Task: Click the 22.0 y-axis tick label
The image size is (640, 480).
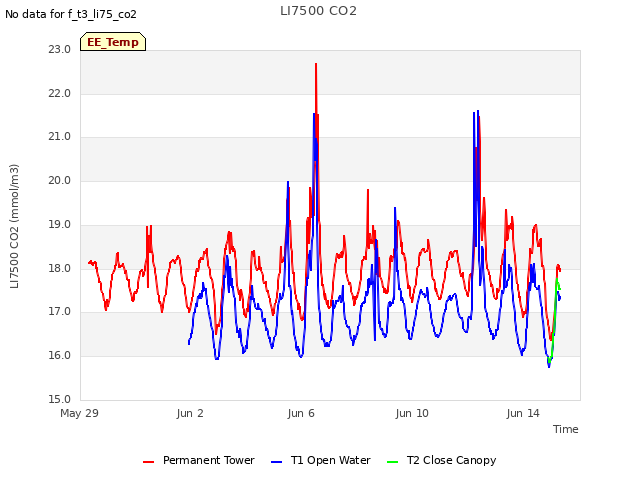Action: point(60,93)
